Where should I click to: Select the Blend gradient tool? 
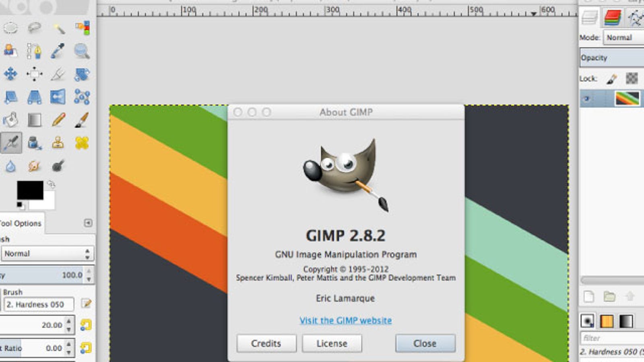34,120
